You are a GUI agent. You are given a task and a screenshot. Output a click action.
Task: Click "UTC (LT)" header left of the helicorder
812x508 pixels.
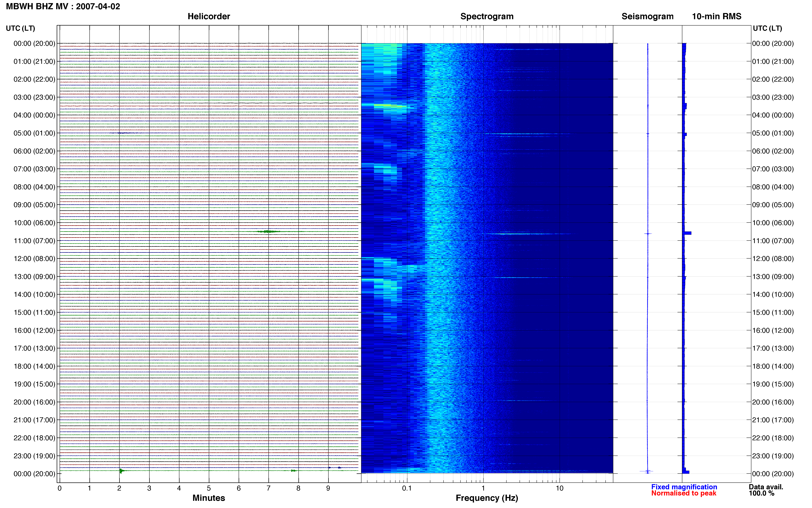pyautogui.click(x=21, y=28)
